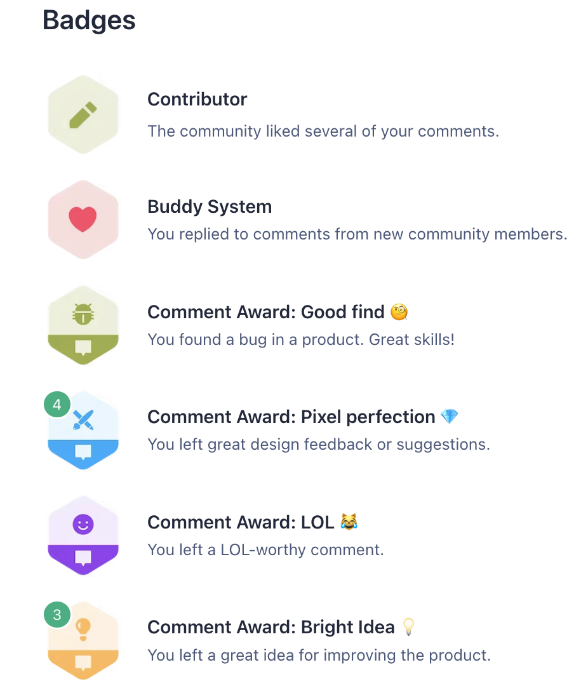Open the Bright Idea lightbulb badge icon
The width and height of the screenshot is (588, 700).
click(x=83, y=641)
